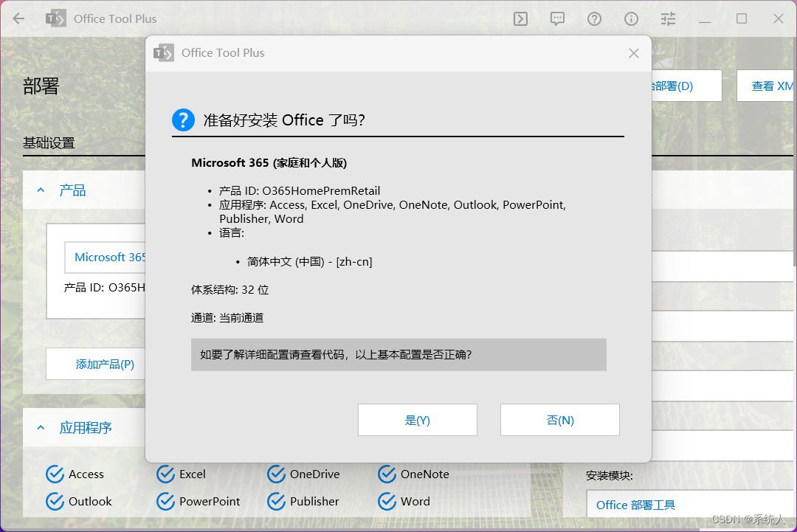The image size is (797, 532).
Task: Click the blue question mark icon in dialog
Action: coord(184,120)
